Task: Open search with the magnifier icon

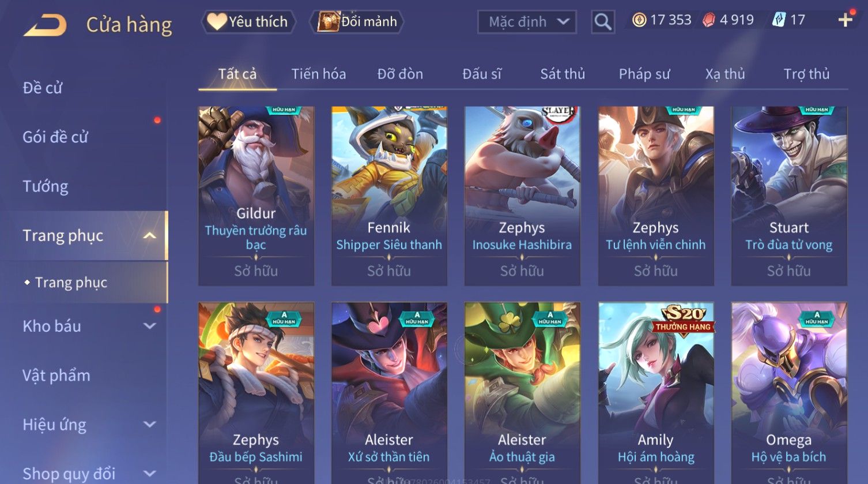Action: pos(603,22)
